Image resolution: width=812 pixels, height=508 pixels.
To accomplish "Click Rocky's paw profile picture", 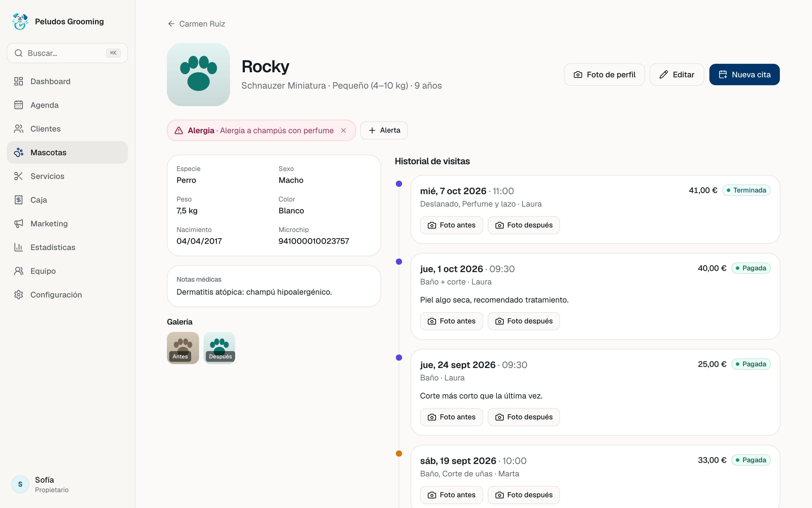I will click(x=198, y=75).
